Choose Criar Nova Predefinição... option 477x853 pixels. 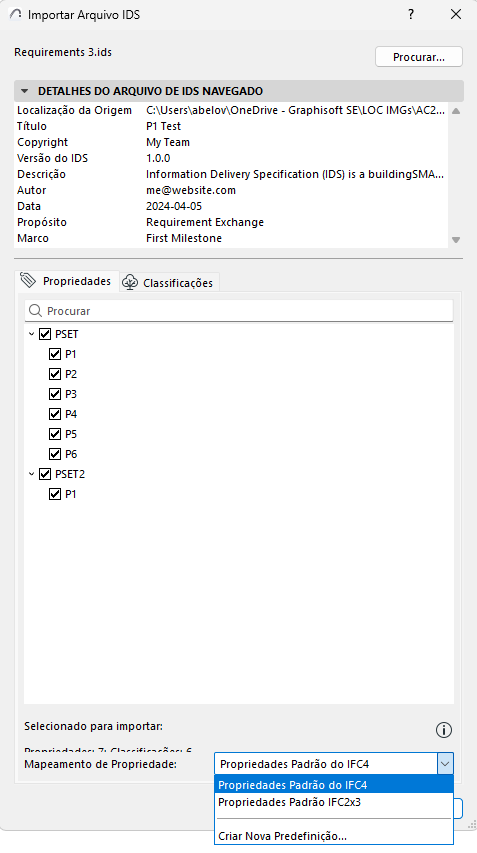click(x=334, y=836)
